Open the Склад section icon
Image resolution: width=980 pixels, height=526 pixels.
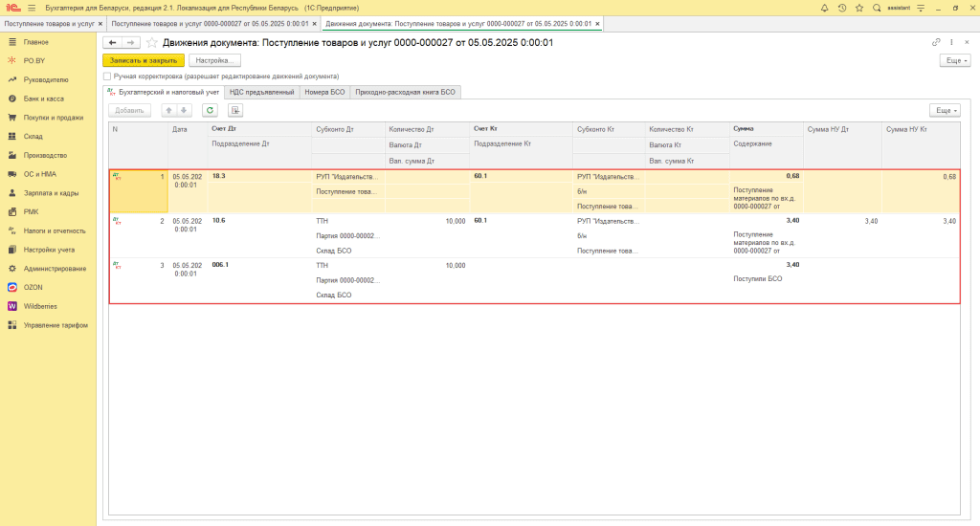point(11,136)
